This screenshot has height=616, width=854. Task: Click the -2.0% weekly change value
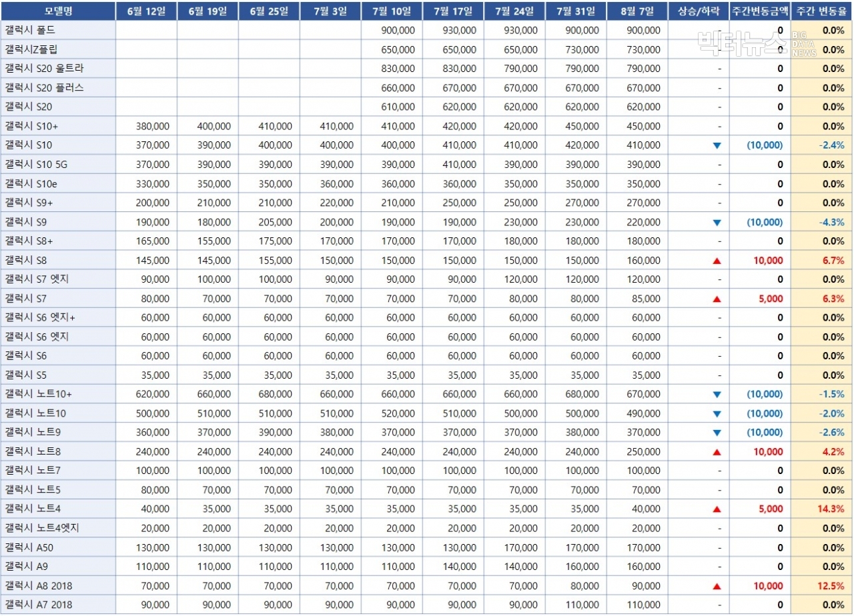(831, 414)
